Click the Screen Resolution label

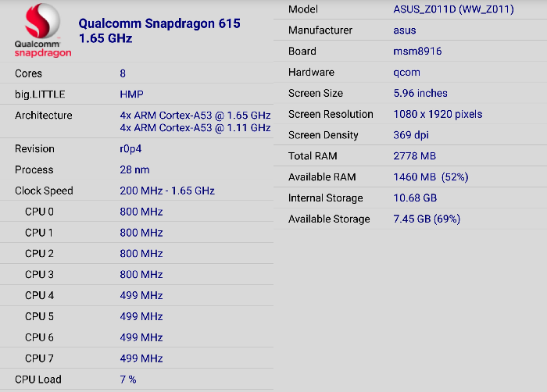tap(331, 114)
